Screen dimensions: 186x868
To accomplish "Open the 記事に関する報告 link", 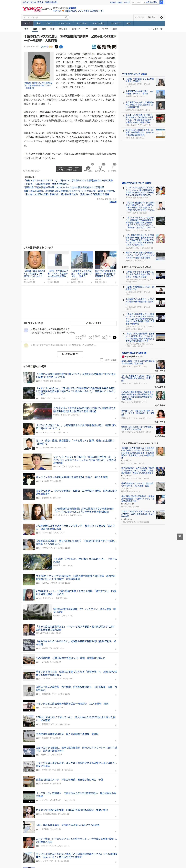I will pos(31,171).
